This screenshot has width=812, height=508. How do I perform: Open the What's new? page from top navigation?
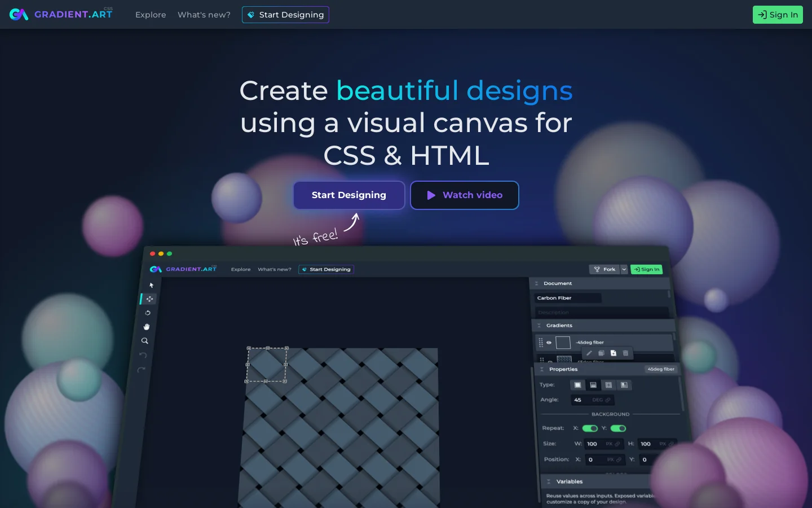click(204, 15)
